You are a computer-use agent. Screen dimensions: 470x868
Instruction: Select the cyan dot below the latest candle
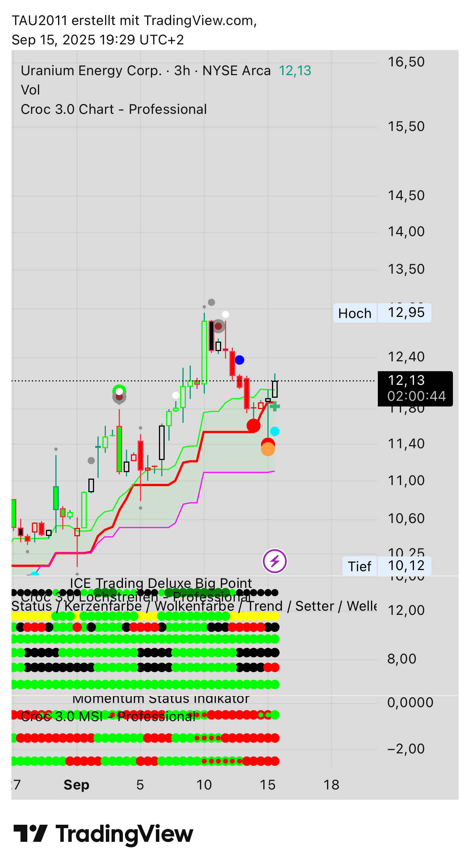click(275, 432)
